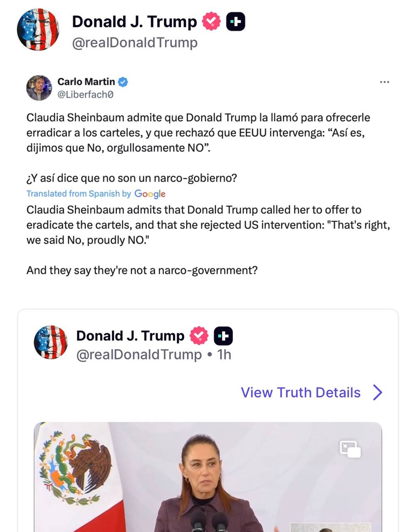416x532 pixels.
Task: Open Carlo Martin's profile picture
Action: point(39,88)
